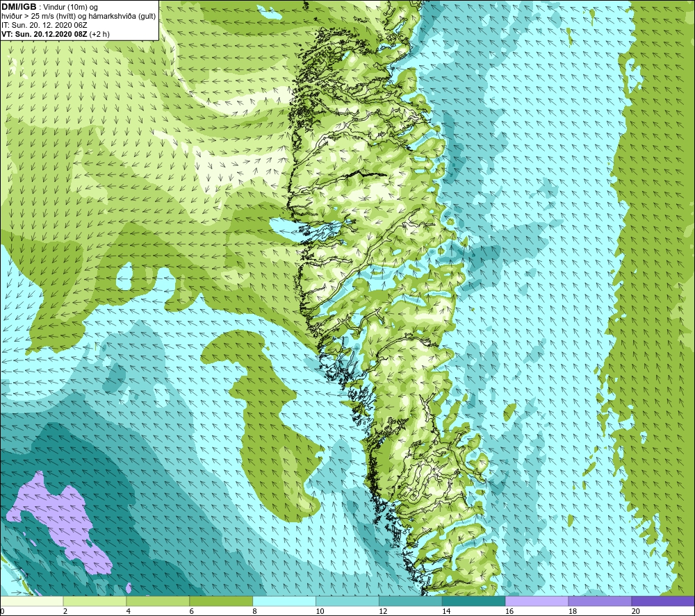Click the legend scale label '14'
Viewport: 695px width, 616px height.
(446, 611)
